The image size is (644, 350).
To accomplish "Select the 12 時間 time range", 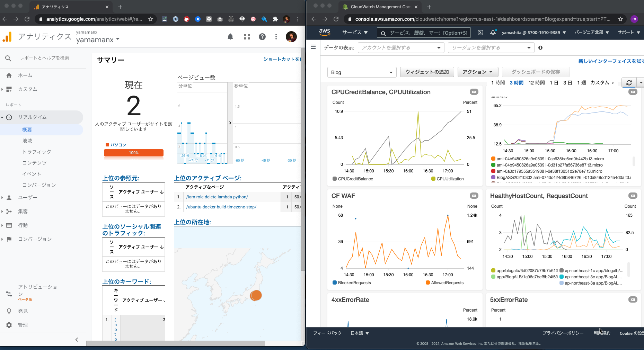I will 537,83.
